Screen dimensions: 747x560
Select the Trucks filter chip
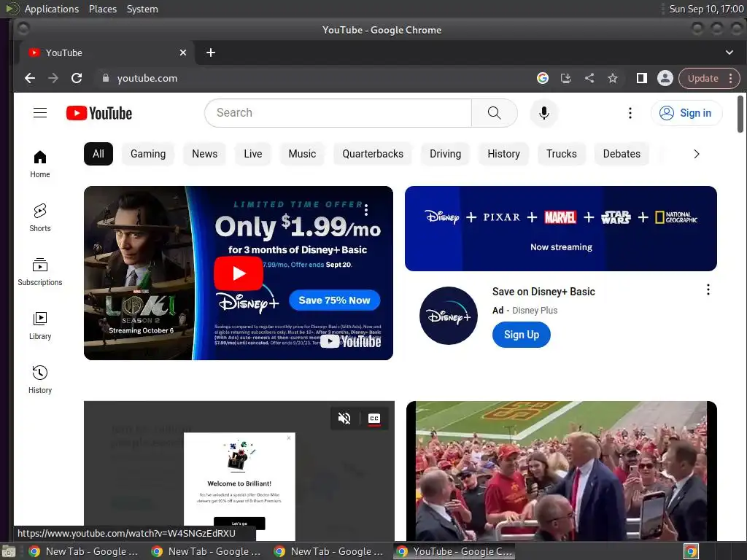coord(561,154)
